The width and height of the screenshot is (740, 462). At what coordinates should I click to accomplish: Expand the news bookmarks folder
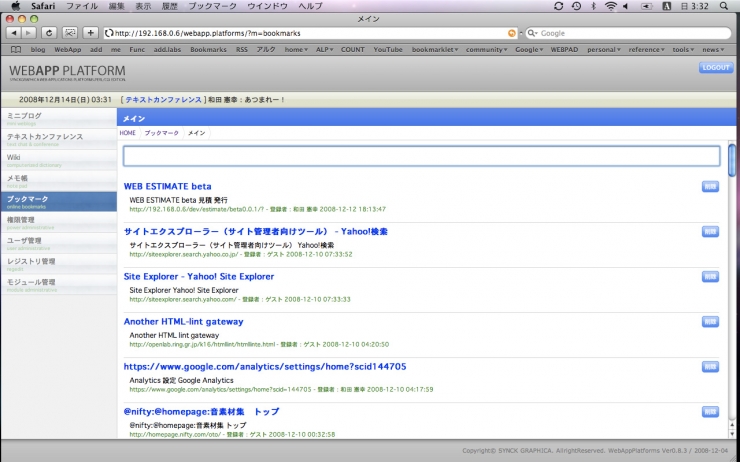pyautogui.click(x=713, y=50)
